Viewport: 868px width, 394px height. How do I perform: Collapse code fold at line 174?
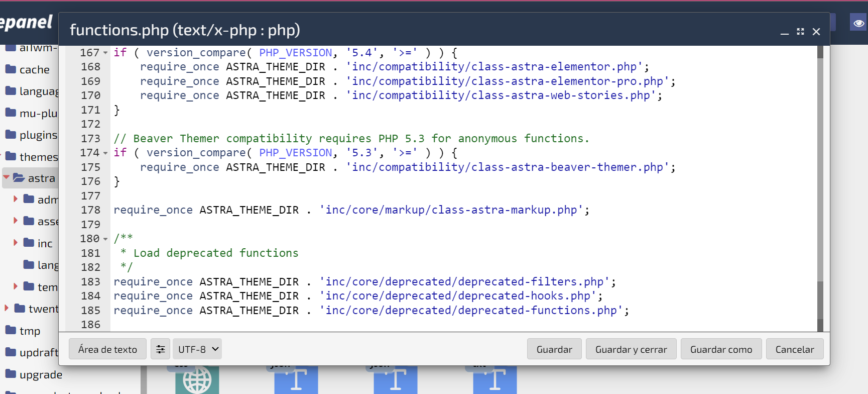pyautogui.click(x=105, y=153)
